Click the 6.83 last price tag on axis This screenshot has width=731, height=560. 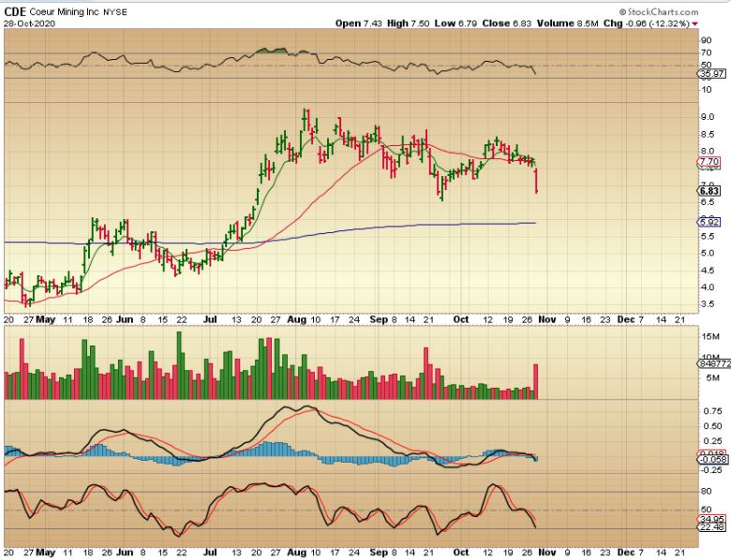coord(709,191)
